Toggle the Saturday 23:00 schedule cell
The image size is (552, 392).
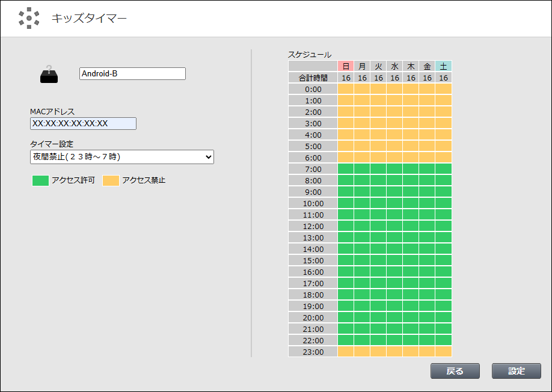[x=443, y=352]
